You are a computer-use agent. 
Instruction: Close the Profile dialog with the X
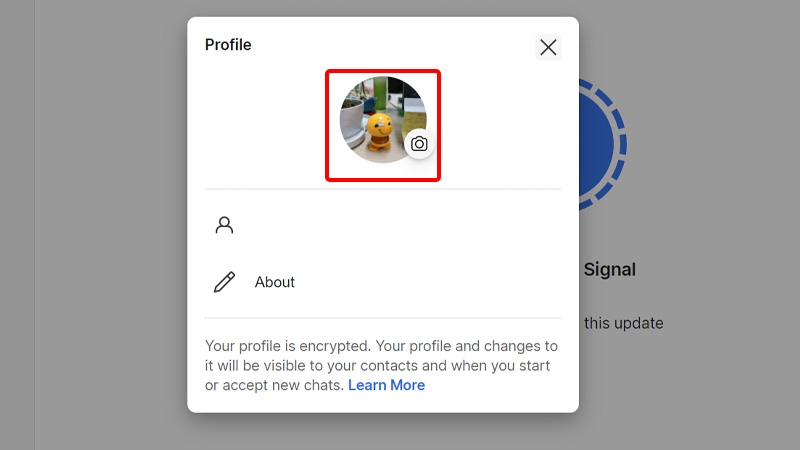(x=548, y=47)
